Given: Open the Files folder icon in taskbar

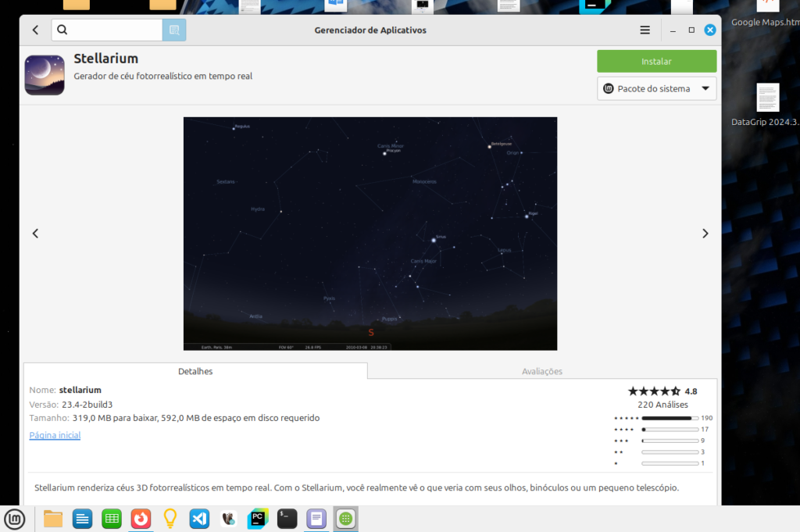Looking at the screenshot, I should click(53, 518).
